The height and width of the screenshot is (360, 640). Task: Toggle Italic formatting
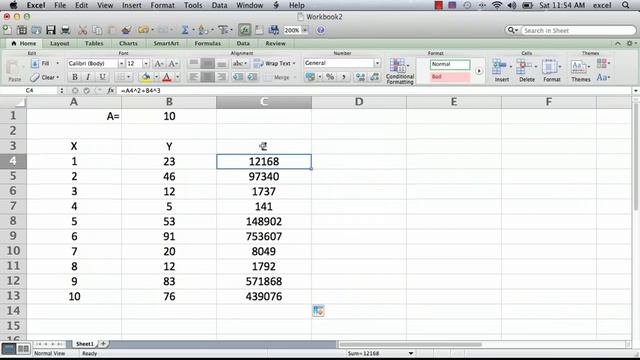[88, 77]
